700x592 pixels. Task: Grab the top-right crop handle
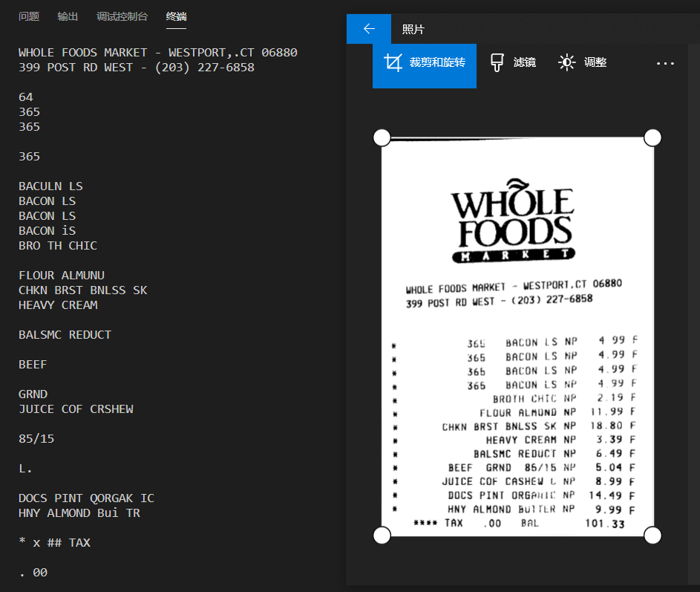point(652,137)
